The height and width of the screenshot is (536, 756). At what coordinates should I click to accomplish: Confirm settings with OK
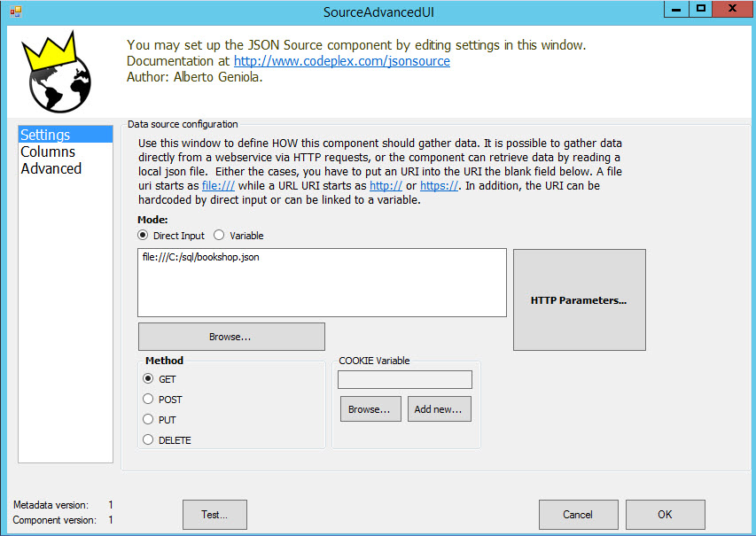(666, 515)
